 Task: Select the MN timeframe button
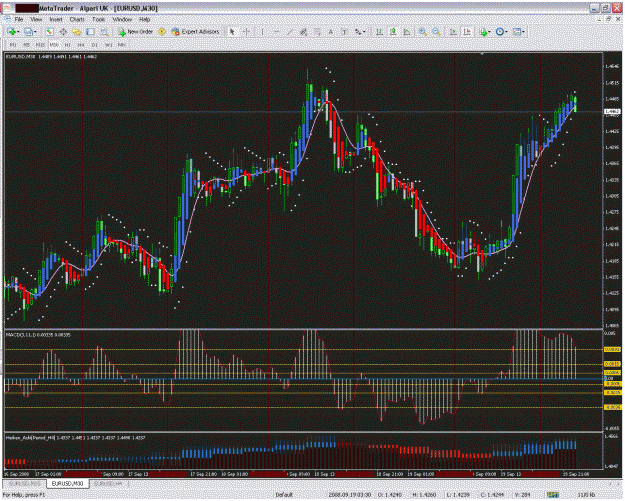(122, 45)
